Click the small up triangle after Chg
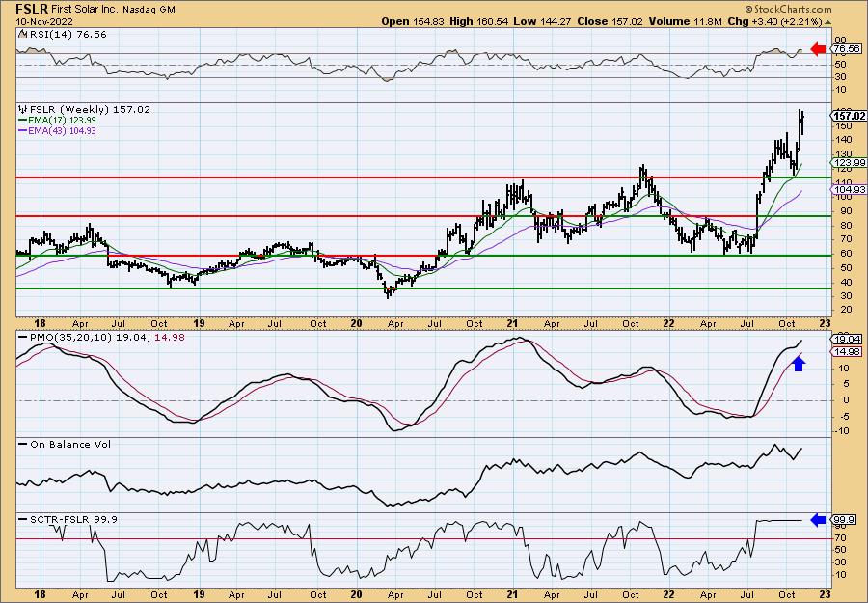The image size is (868, 603). [x=828, y=23]
